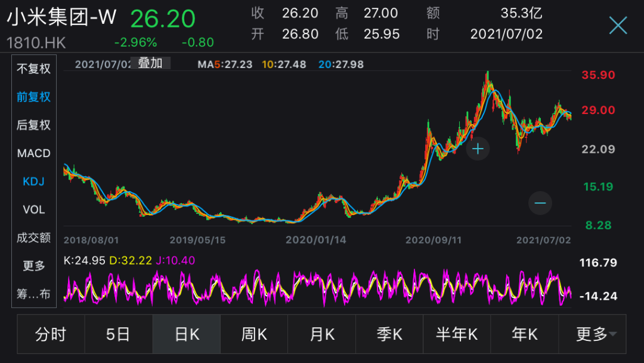644x363 pixels.
Task: Click the low price value 25.95
Action: click(x=382, y=34)
